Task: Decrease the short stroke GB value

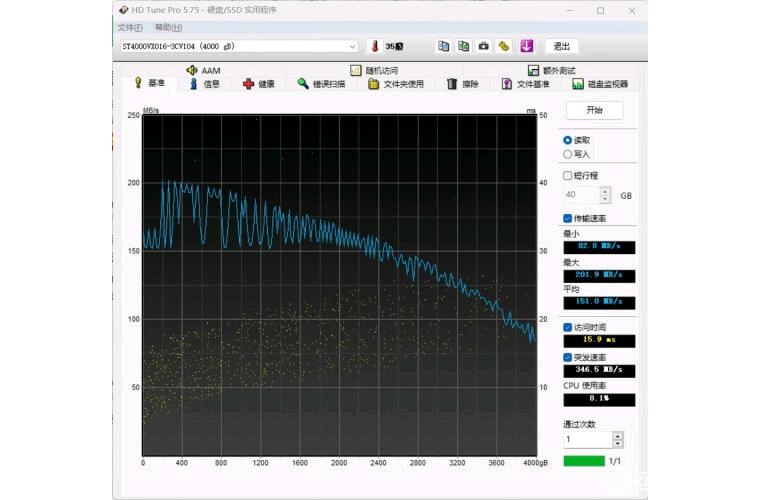Action: point(605,199)
